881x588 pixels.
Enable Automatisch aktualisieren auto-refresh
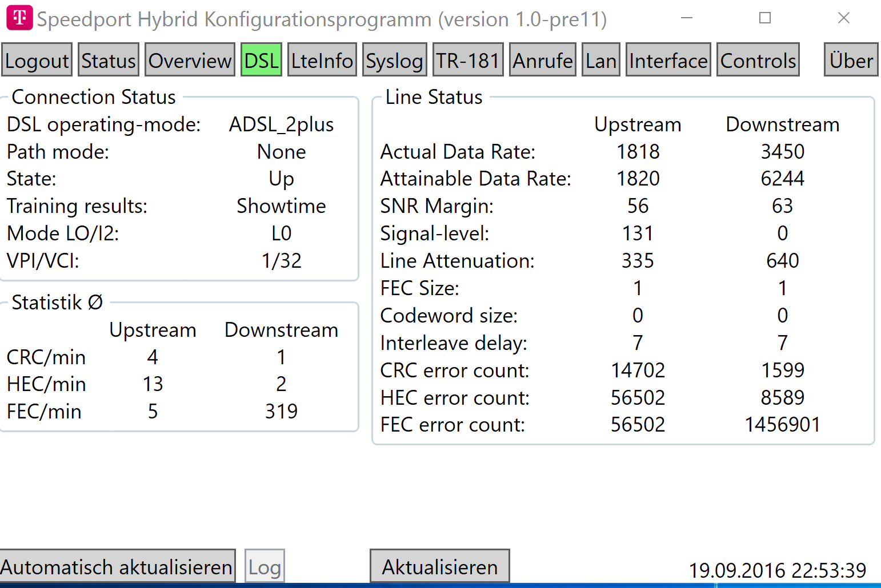click(x=117, y=566)
